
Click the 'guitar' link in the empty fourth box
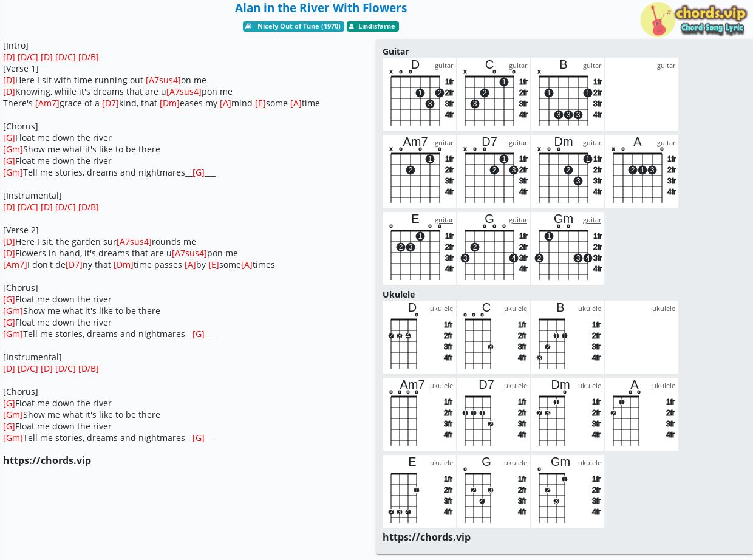point(666,66)
